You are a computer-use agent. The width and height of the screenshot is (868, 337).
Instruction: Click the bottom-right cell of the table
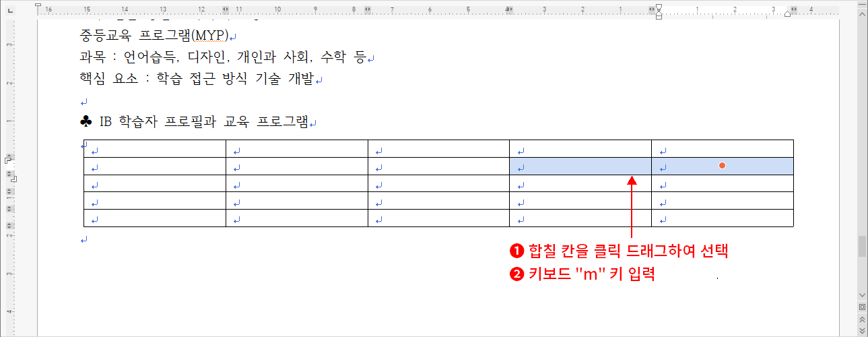(723, 219)
